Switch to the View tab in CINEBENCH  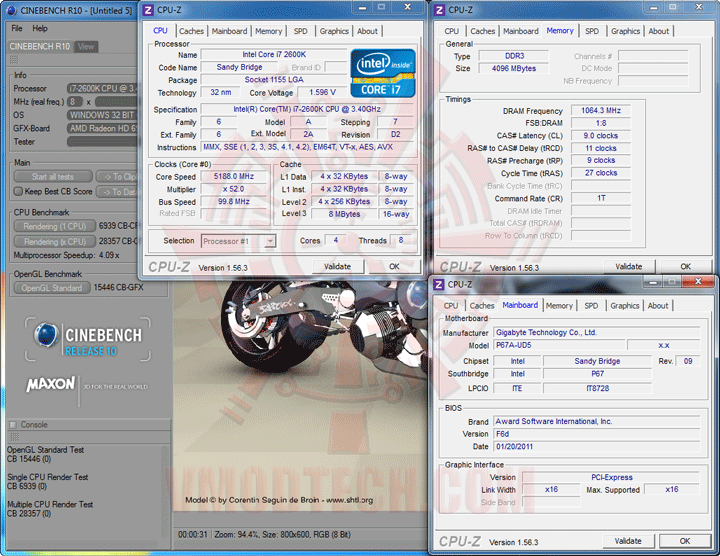tap(86, 46)
